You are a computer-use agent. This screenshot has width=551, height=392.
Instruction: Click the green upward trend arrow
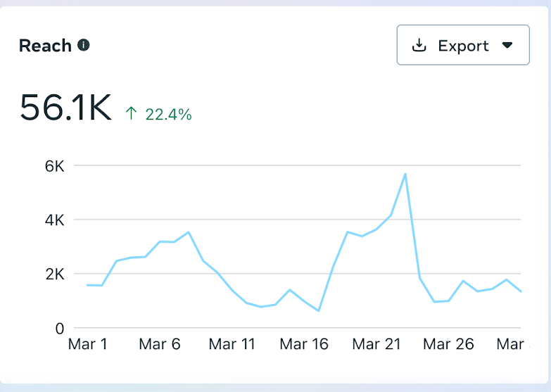coord(131,113)
